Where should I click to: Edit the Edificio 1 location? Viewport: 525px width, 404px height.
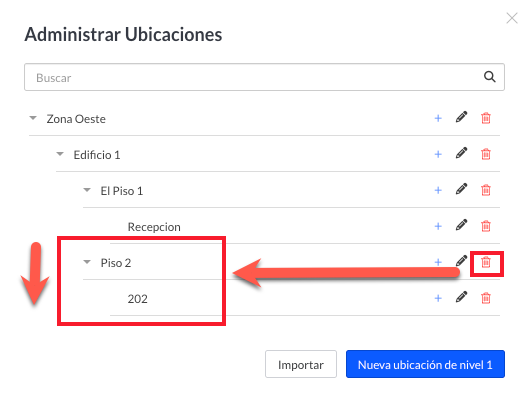[461, 153]
